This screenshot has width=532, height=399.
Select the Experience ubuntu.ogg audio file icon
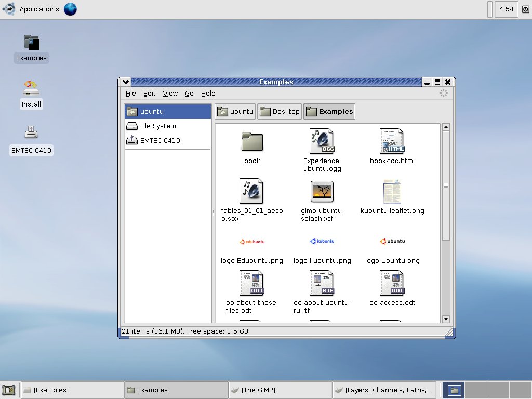(322, 141)
